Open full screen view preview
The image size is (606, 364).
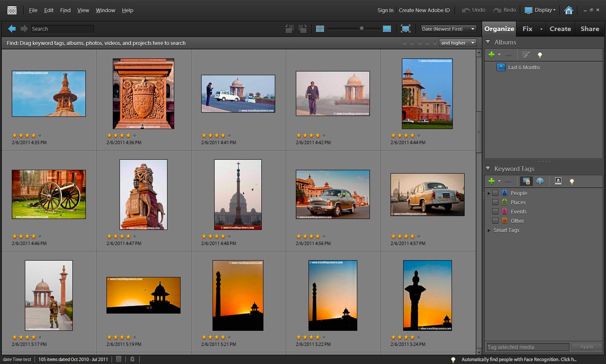(x=405, y=29)
